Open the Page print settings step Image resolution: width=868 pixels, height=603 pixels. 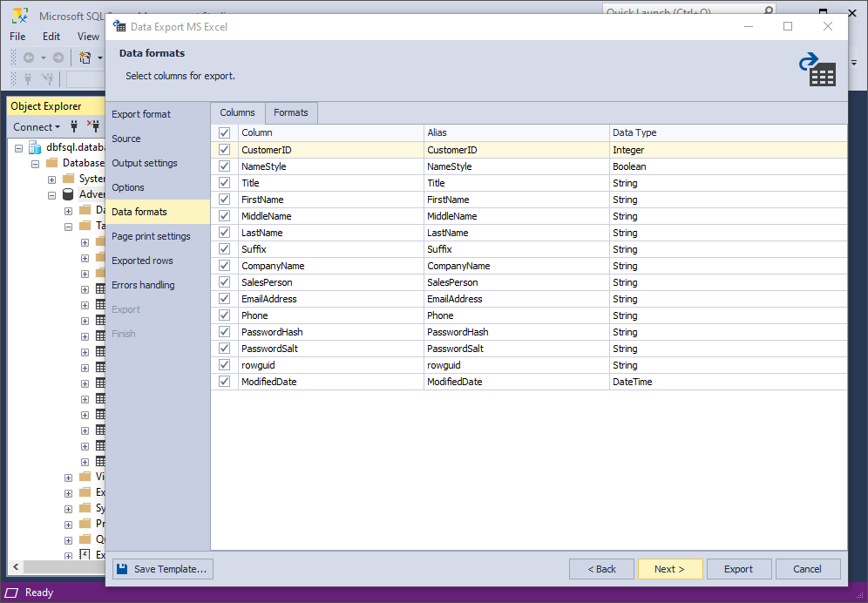pyautogui.click(x=151, y=236)
